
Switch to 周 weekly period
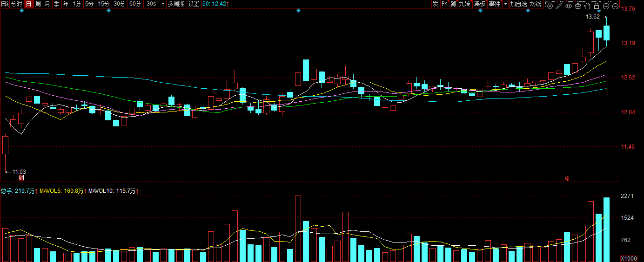coord(38,4)
